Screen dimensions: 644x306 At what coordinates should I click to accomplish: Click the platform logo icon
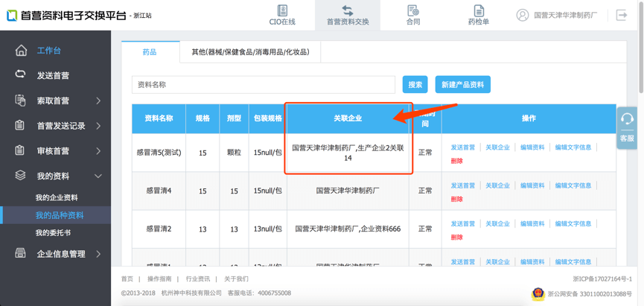click(11, 16)
